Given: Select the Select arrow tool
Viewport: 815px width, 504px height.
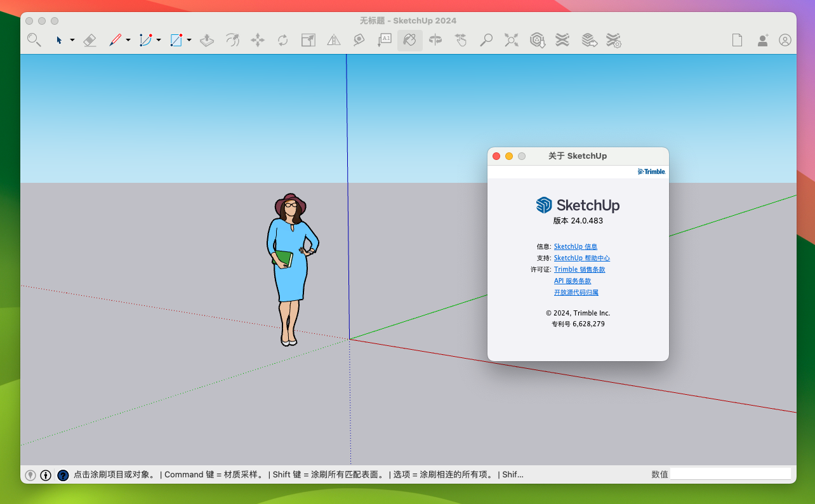Looking at the screenshot, I should 59,40.
